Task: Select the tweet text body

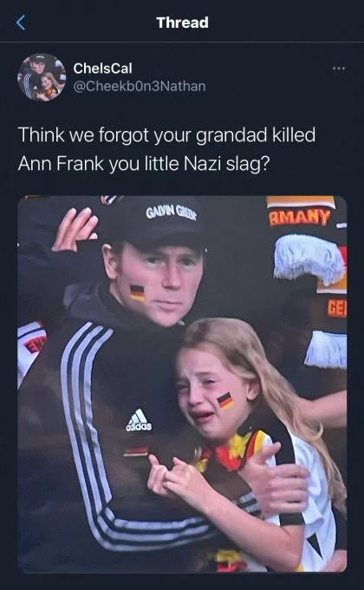Action: pos(166,149)
